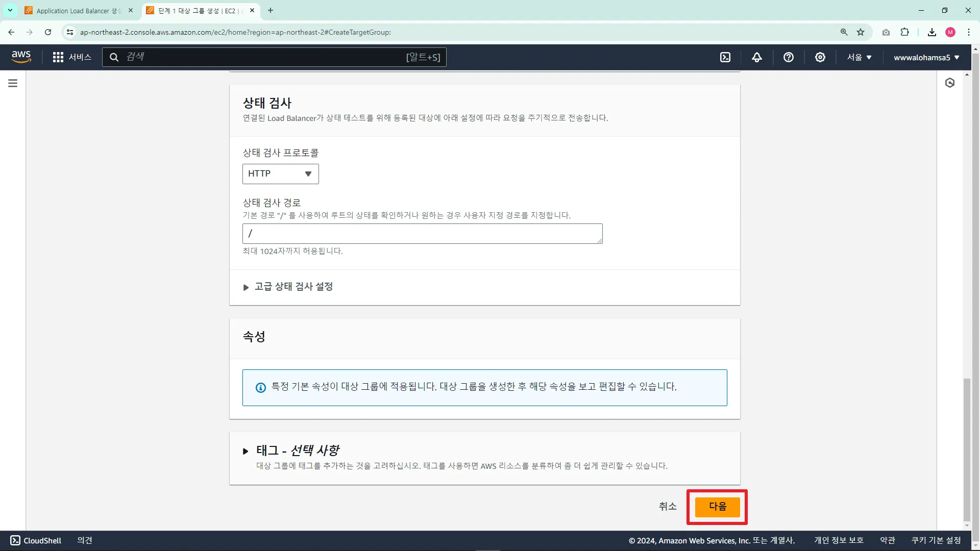The height and width of the screenshot is (551, 980).
Task: Click the page's vertical scrollbar thumb
Action: pos(966,449)
